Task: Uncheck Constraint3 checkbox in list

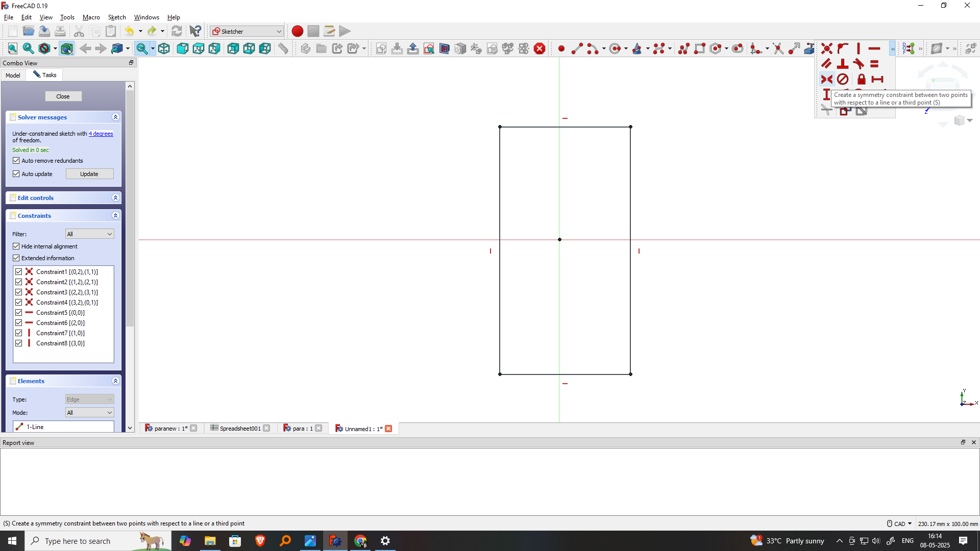Action: 19,292
